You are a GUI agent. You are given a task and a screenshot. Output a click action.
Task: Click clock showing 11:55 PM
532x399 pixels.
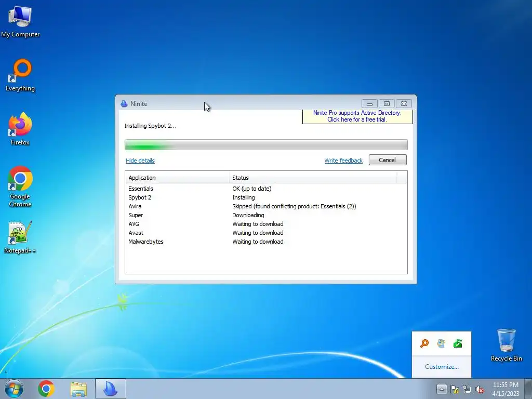pyautogui.click(x=506, y=389)
